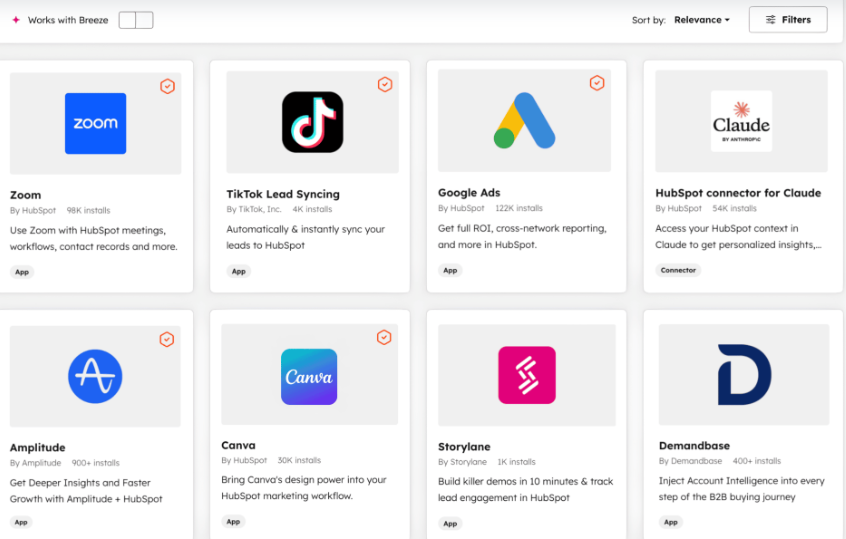Click 'Automatically & instantly sync your leads' description
The width and height of the screenshot is (846, 539).
(x=305, y=237)
